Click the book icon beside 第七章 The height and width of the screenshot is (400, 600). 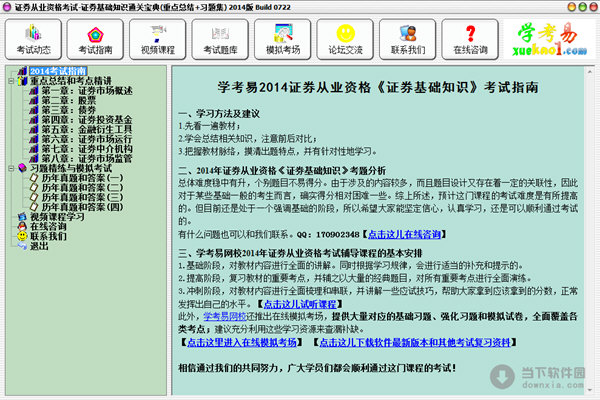[34, 149]
